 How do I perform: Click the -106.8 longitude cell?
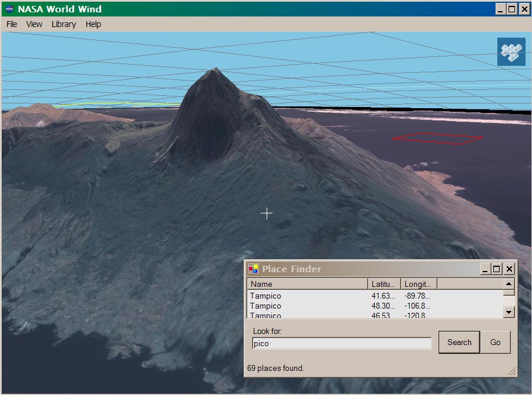tap(417, 306)
